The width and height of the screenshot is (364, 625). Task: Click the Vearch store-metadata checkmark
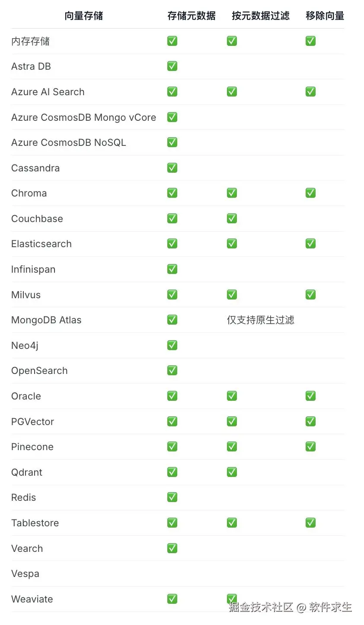click(x=172, y=548)
